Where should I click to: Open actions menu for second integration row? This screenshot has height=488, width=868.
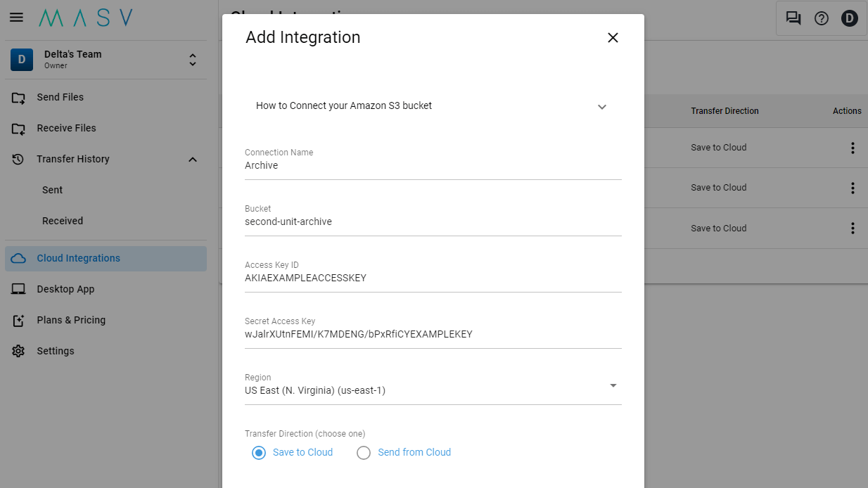(853, 188)
